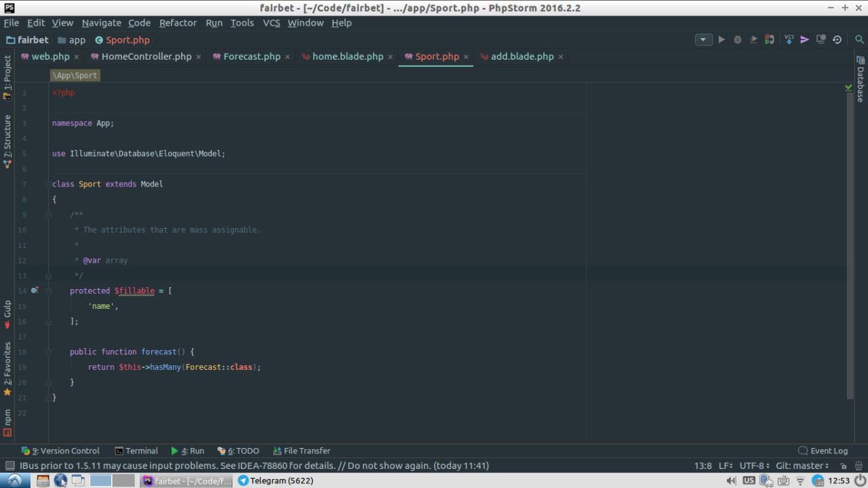868x488 pixels.
Task: Close the Forecast.php tab
Action: [x=287, y=57]
